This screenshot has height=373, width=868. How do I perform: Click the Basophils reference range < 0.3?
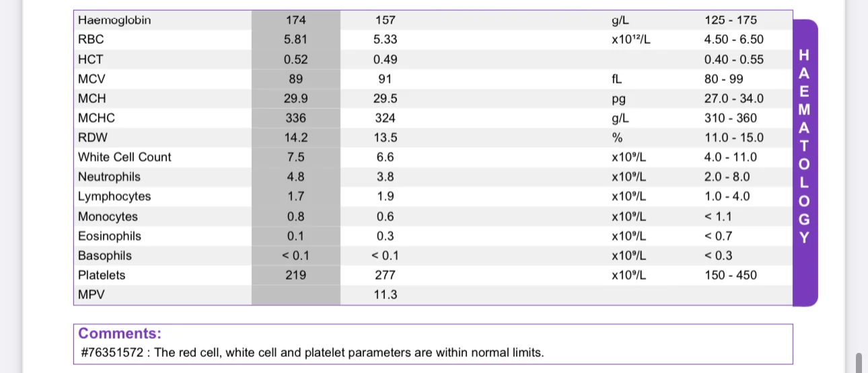coord(719,255)
